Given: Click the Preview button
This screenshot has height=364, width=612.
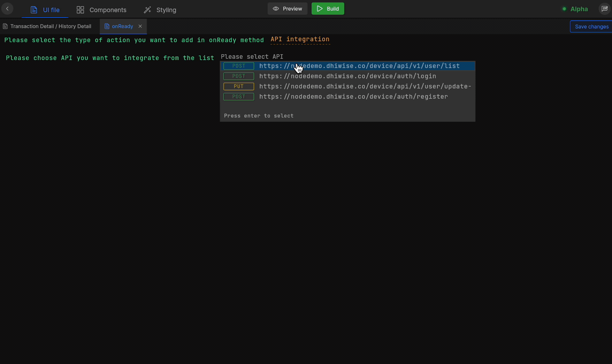Looking at the screenshot, I should click(x=287, y=9).
